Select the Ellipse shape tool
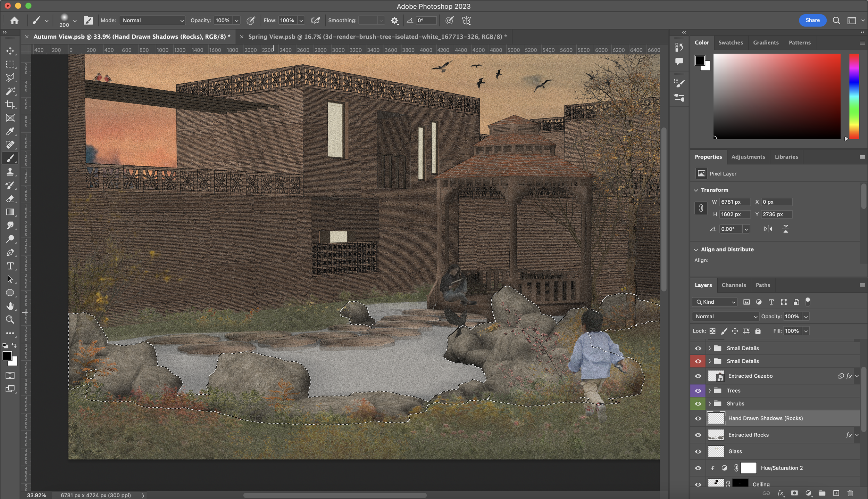This screenshot has width=868, height=499. point(10,293)
